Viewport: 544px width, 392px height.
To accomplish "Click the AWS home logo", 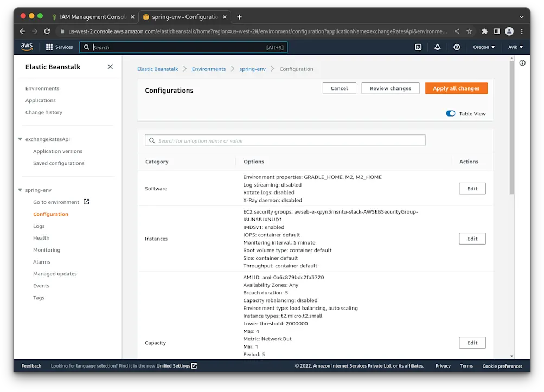I will (x=27, y=47).
